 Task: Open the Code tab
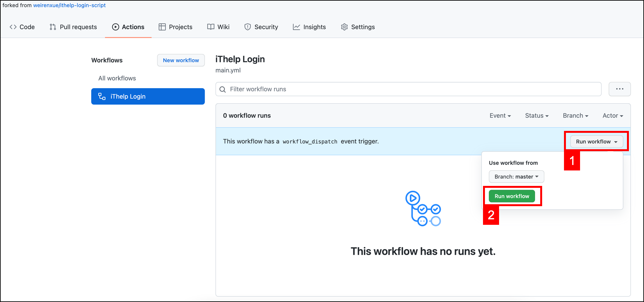22,27
